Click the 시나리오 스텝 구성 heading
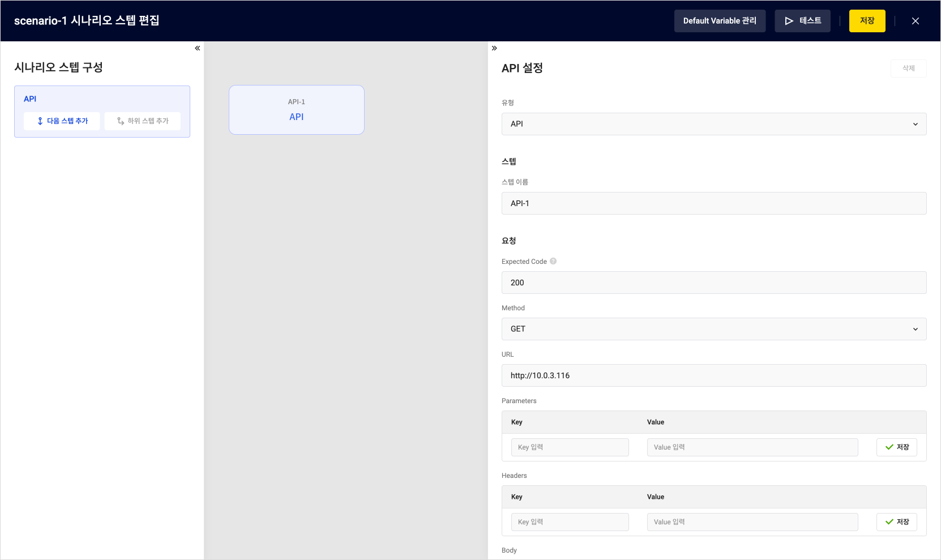The image size is (941, 560). 58,67
